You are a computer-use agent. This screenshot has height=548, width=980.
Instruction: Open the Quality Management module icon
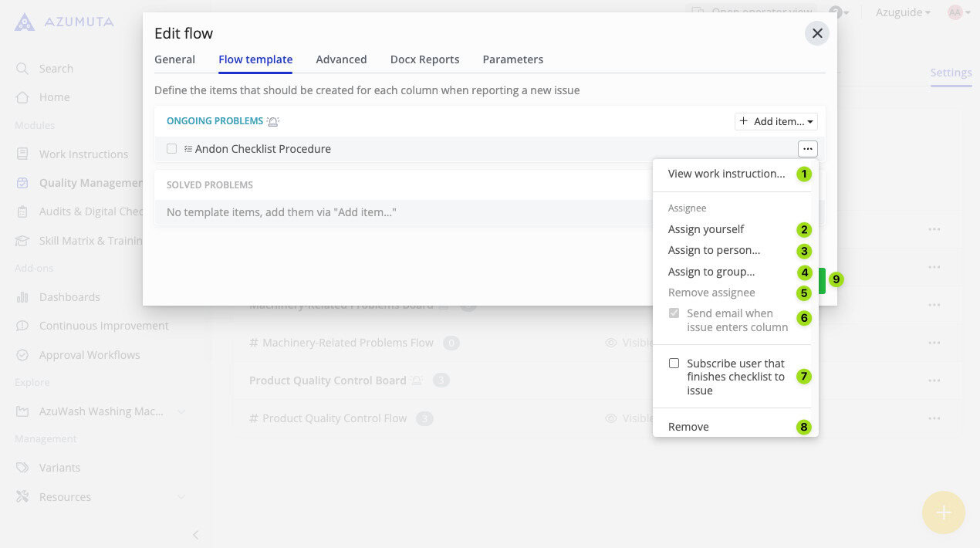click(24, 182)
